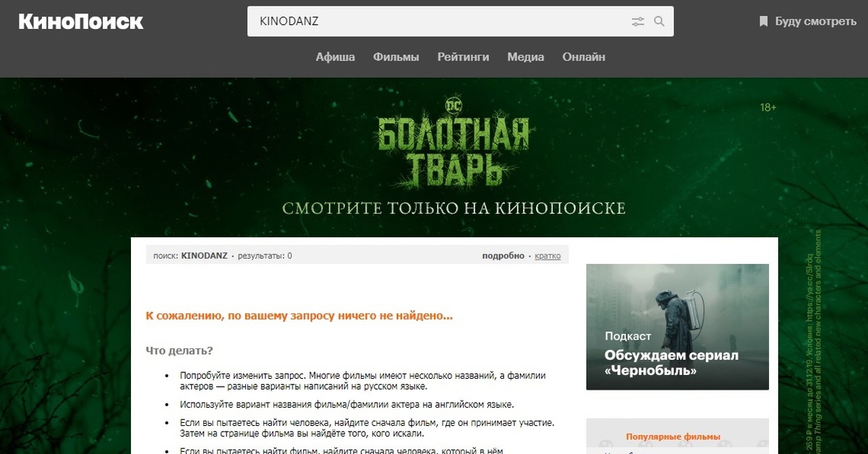Click the bookmark icon beside Буду смотреть
The image size is (868, 454).
point(763,22)
